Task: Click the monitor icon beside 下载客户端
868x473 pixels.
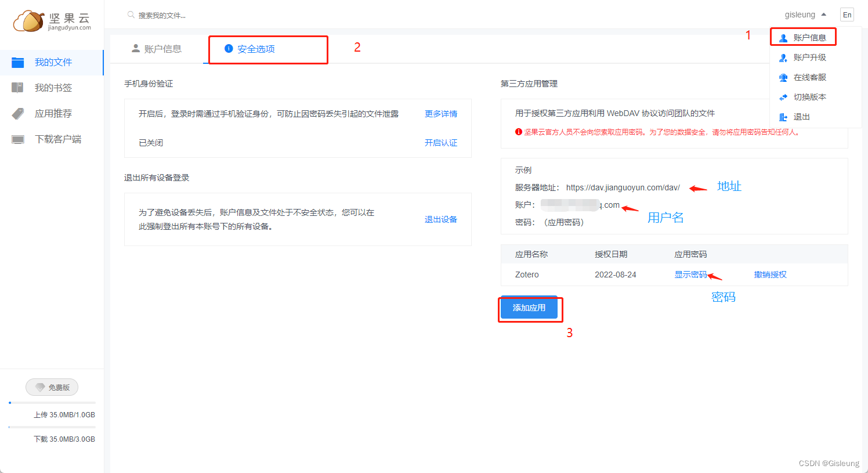Action: (x=18, y=139)
